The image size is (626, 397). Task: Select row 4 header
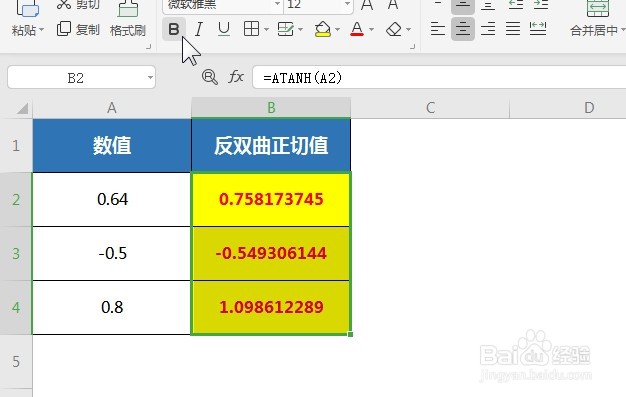pyautogui.click(x=16, y=307)
